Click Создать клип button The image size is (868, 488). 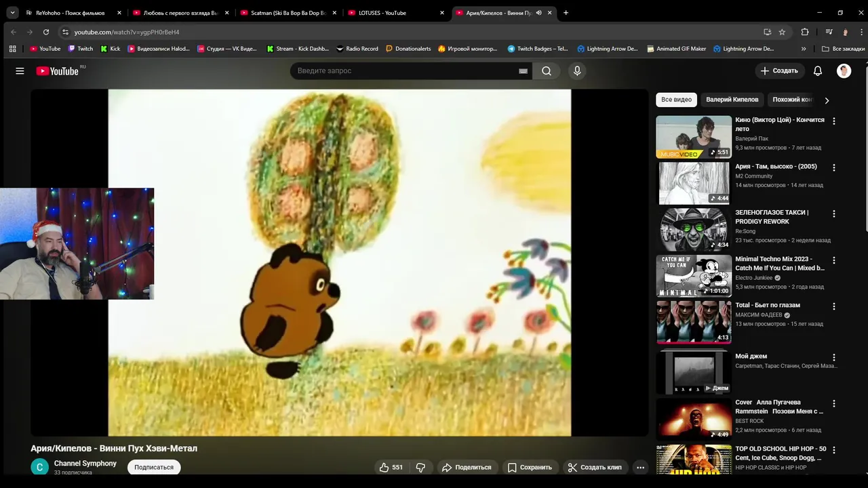pos(595,467)
